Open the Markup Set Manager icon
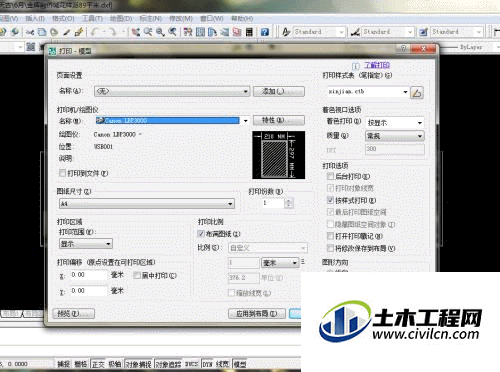Screen dimensions: 500x372 (237, 32)
